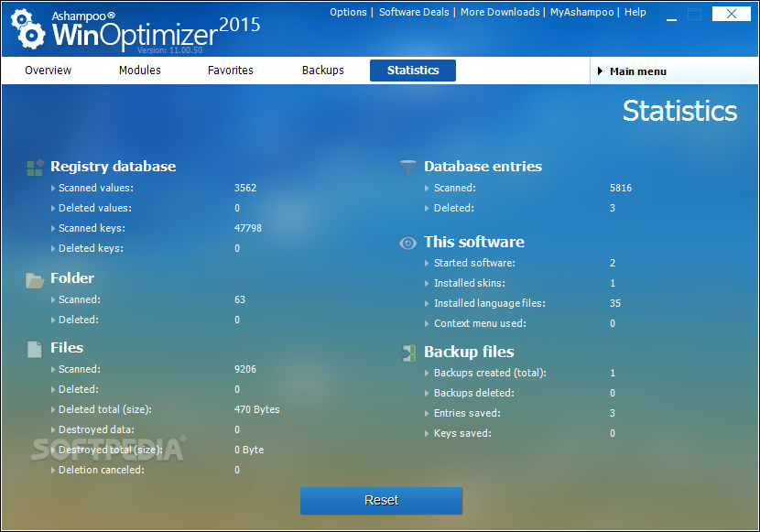Open the Overview tab
The width and height of the screenshot is (760, 532).
coord(48,71)
